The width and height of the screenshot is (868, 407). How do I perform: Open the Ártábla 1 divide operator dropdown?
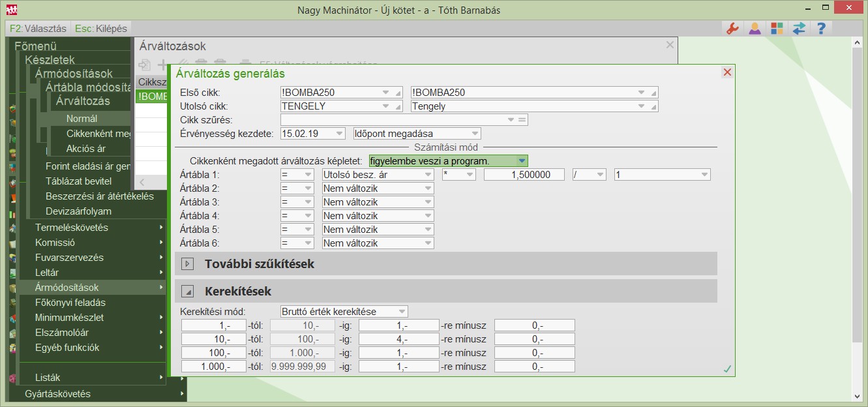(600, 175)
